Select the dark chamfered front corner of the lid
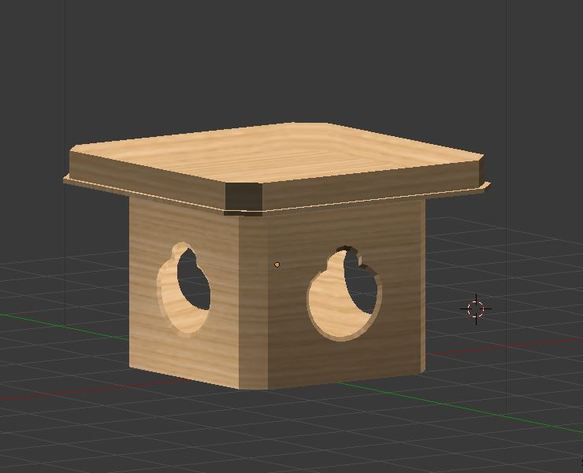Viewport: 583px width, 473px height. (x=244, y=196)
